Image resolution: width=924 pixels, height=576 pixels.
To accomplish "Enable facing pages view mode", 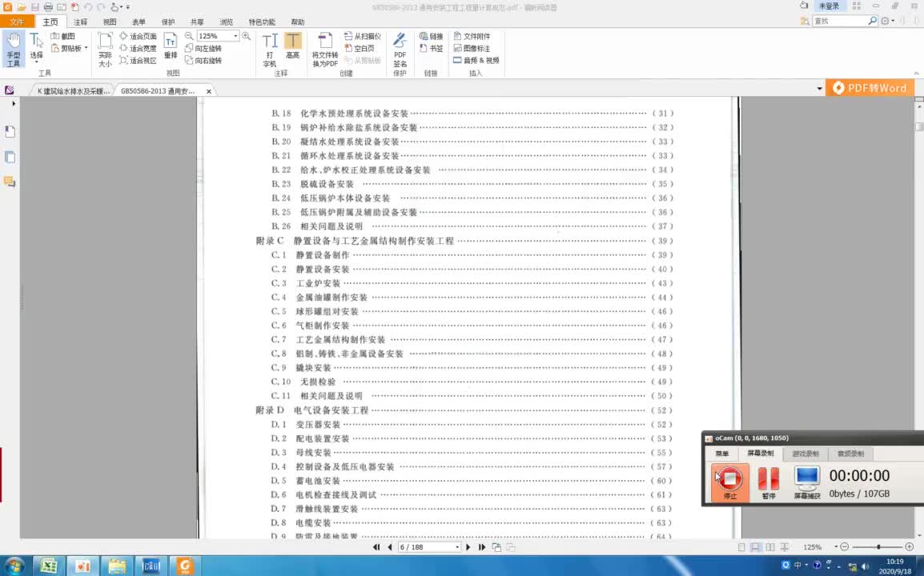I will (x=769, y=547).
